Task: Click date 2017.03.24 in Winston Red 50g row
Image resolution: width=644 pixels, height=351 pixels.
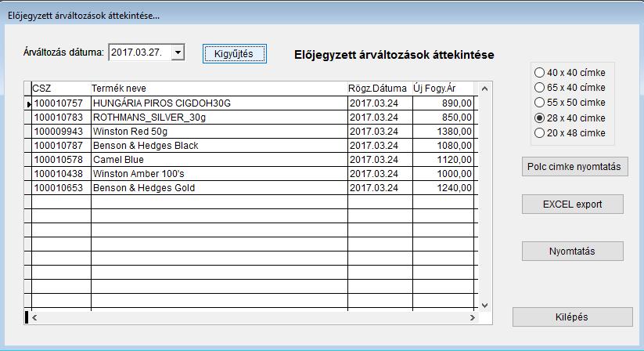Action: (x=380, y=132)
